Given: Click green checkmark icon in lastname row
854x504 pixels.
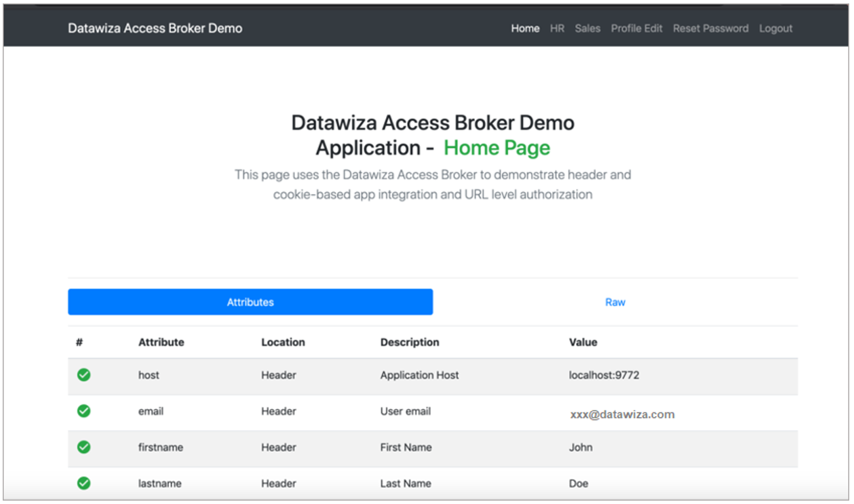Looking at the screenshot, I should pos(83,484).
